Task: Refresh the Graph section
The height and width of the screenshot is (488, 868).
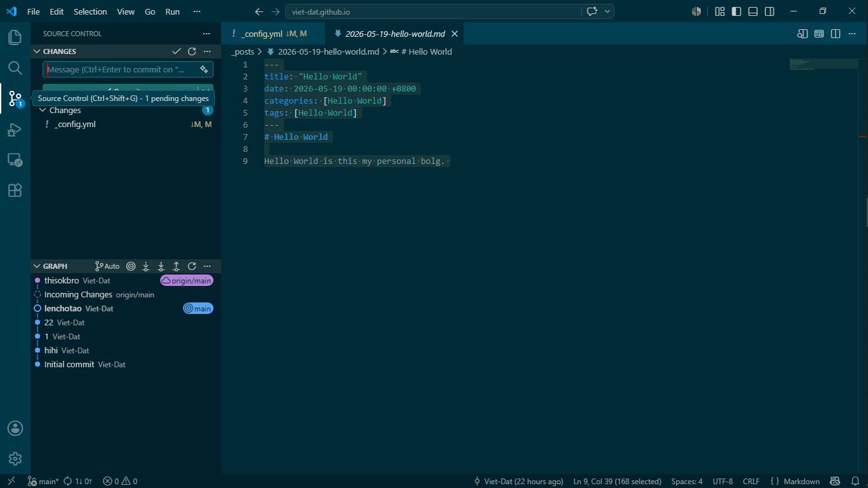Action: pyautogui.click(x=192, y=266)
